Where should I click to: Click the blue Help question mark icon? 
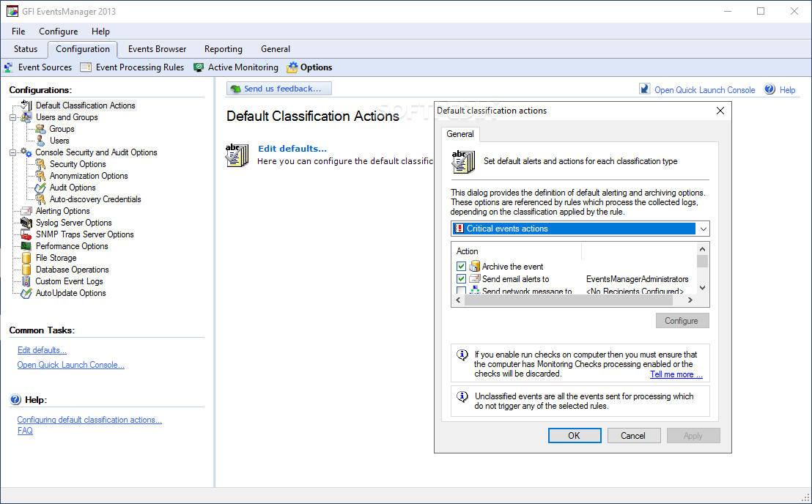tap(770, 89)
